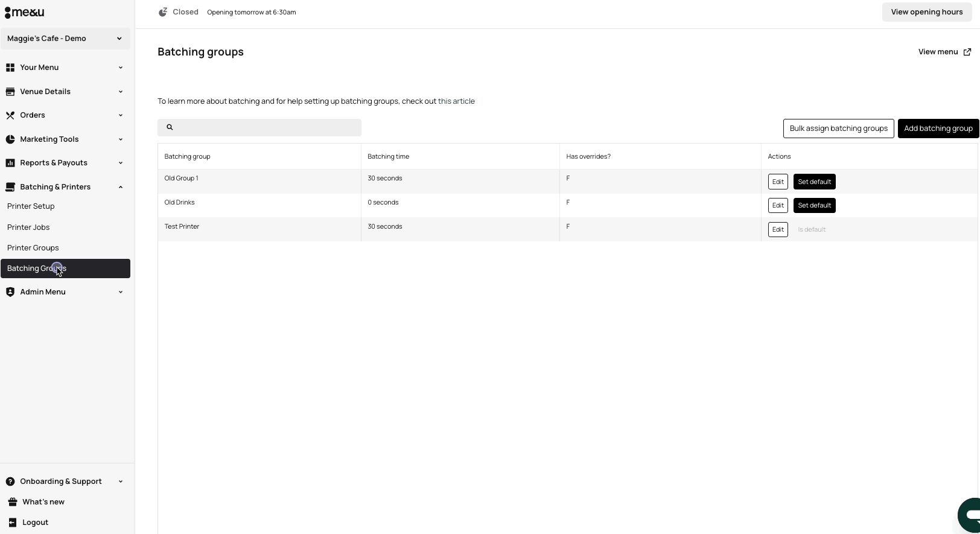Select Printer Jobs in the sidebar
980x534 pixels.
[28, 227]
